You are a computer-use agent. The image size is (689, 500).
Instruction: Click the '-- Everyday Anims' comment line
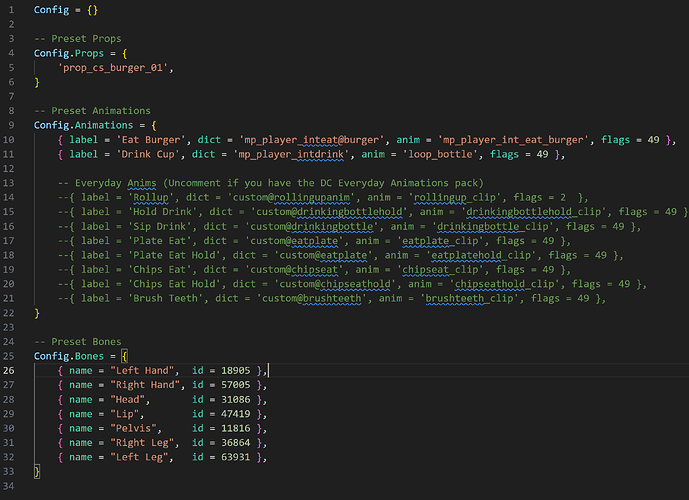coord(271,183)
